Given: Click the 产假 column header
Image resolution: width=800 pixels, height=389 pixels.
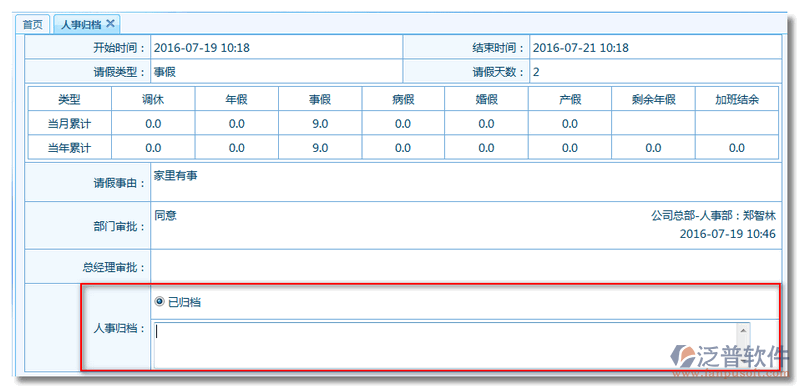Looking at the screenshot, I should pyautogui.click(x=570, y=100).
